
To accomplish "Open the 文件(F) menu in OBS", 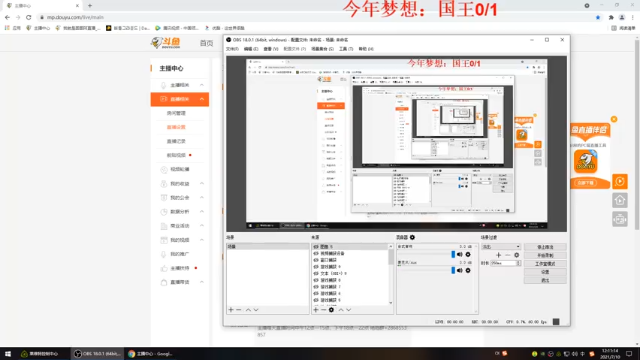I will click(x=232, y=49).
